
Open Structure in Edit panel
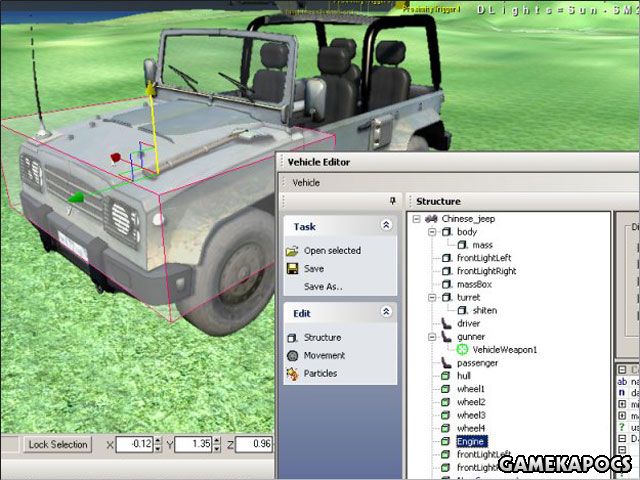click(322, 338)
